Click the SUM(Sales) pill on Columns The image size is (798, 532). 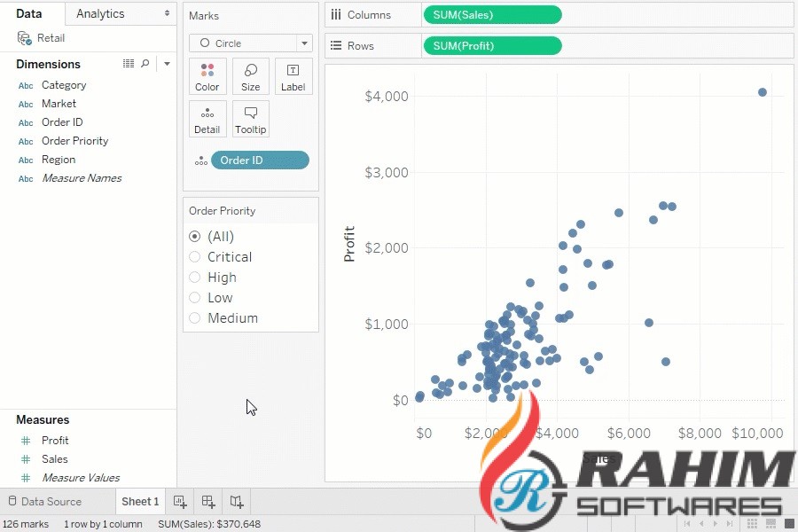point(492,15)
